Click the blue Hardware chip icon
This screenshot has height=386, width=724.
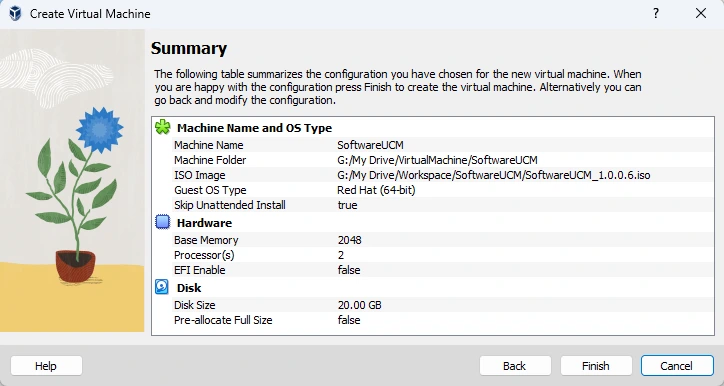coord(163,222)
